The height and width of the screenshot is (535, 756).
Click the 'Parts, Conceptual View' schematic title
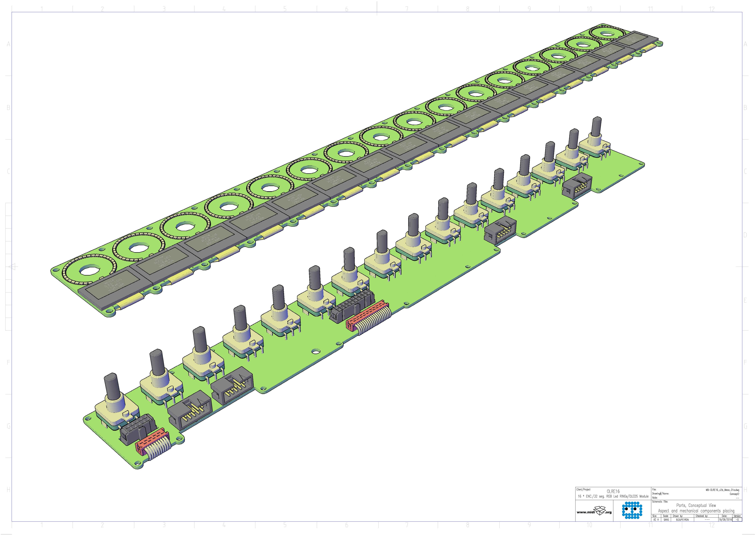coord(696,505)
